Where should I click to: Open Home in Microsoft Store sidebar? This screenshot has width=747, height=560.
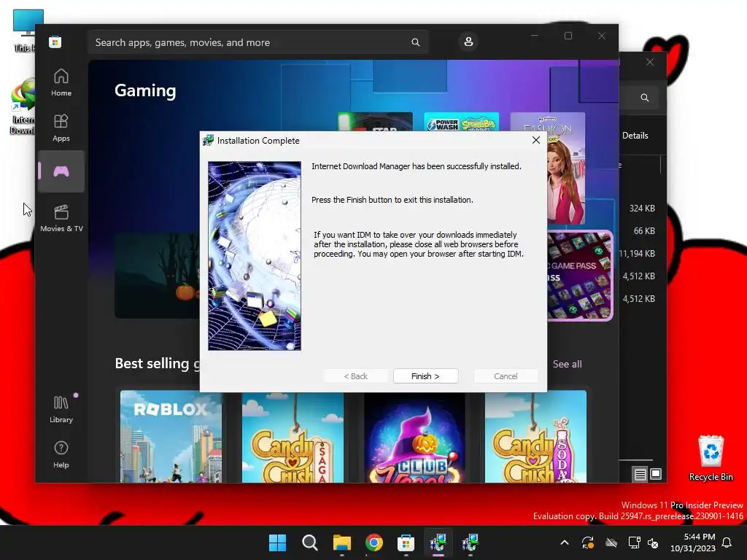pyautogui.click(x=61, y=82)
